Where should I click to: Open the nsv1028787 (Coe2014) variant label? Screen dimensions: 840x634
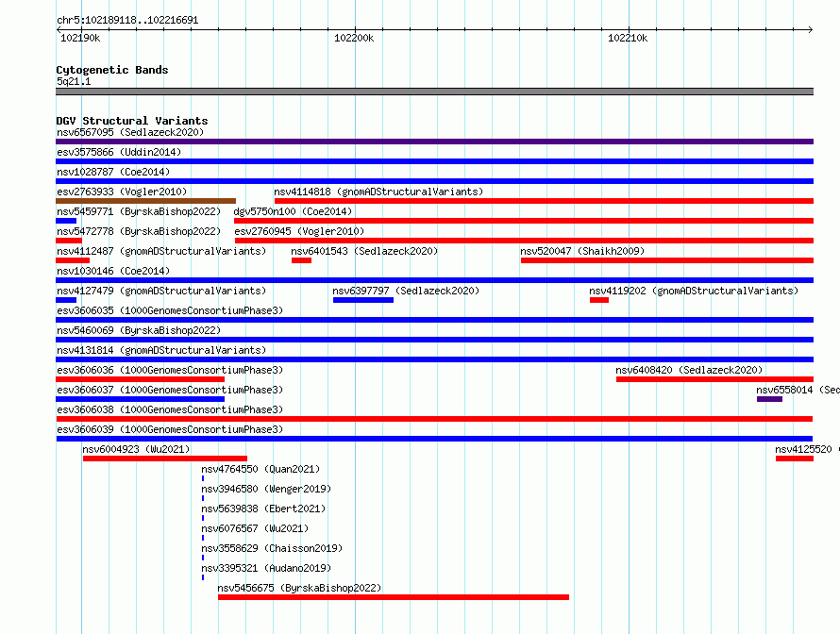click(113, 172)
